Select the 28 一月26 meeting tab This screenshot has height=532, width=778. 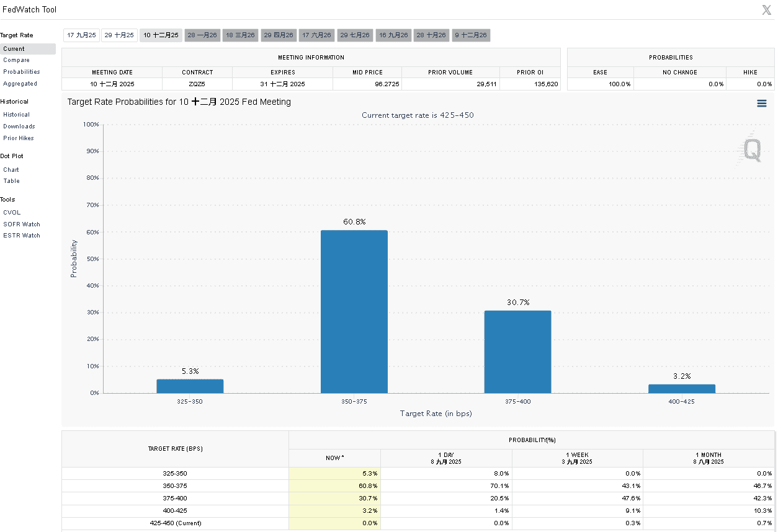pos(202,35)
